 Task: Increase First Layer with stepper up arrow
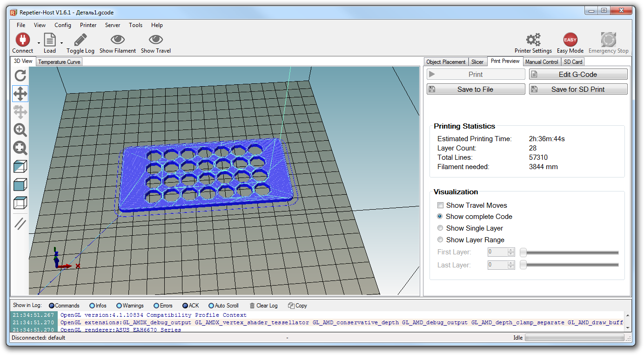pos(511,250)
